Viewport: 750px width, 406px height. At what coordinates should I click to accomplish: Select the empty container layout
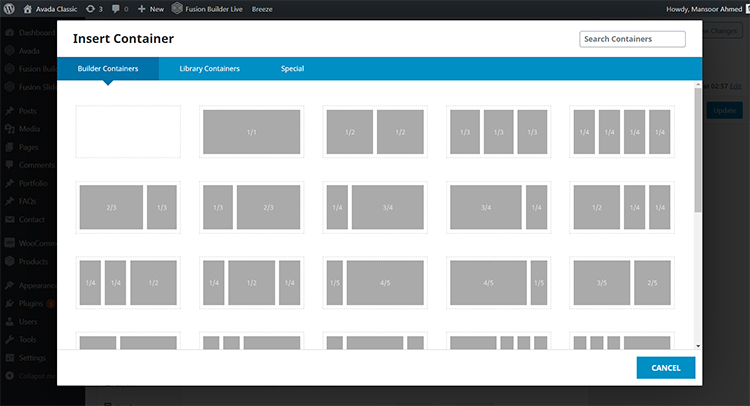point(128,132)
